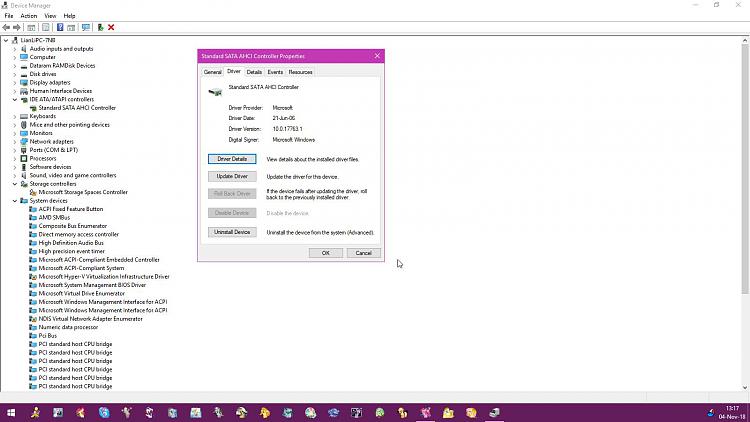This screenshot has height=422, width=750.
Task: Collapse the System devices category
Action: (x=15, y=201)
